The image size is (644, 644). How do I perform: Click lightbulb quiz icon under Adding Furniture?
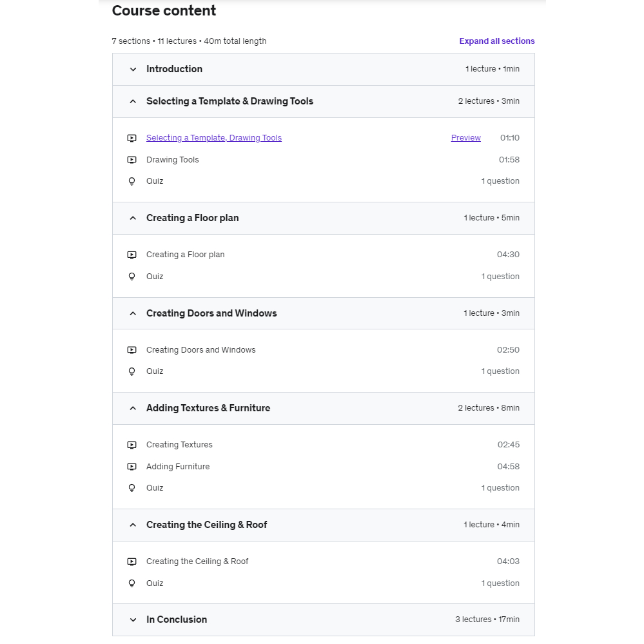(132, 488)
